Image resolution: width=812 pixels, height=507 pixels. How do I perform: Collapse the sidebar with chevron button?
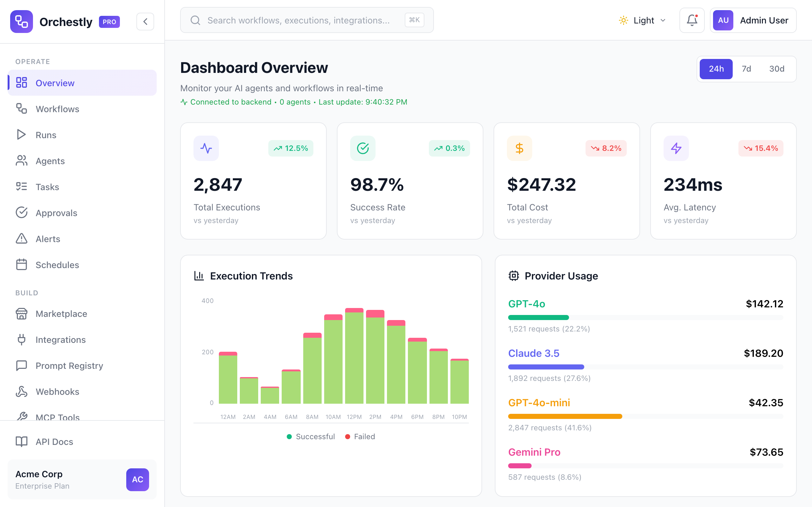click(x=145, y=22)
